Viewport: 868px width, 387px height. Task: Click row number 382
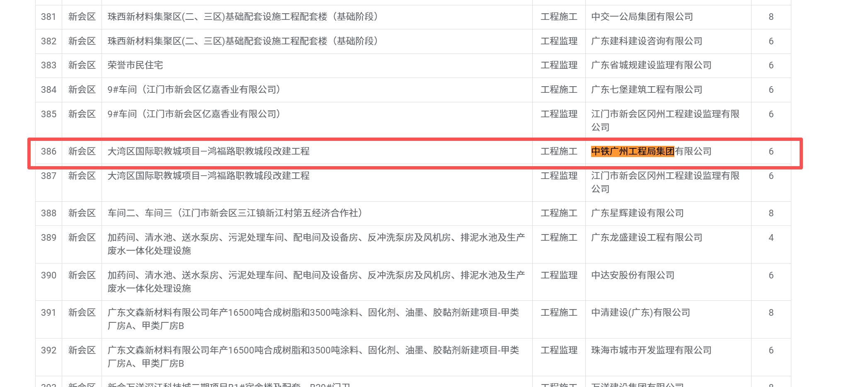point(48,41)
